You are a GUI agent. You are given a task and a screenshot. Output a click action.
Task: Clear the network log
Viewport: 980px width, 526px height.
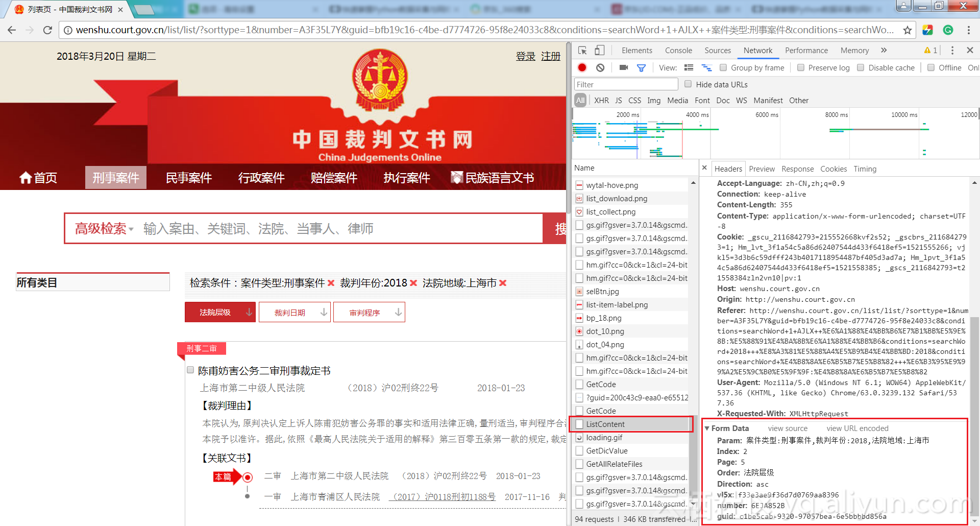coord(600,67)
